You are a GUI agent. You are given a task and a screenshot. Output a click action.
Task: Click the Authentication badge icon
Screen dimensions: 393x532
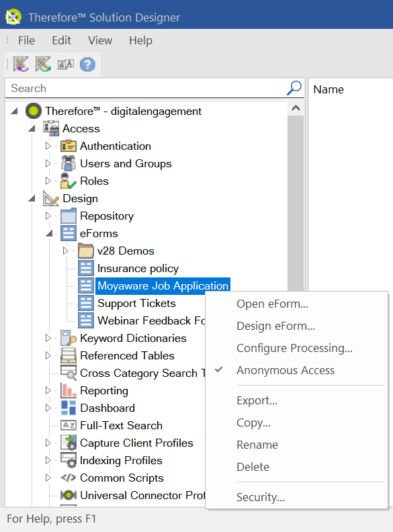69,146
